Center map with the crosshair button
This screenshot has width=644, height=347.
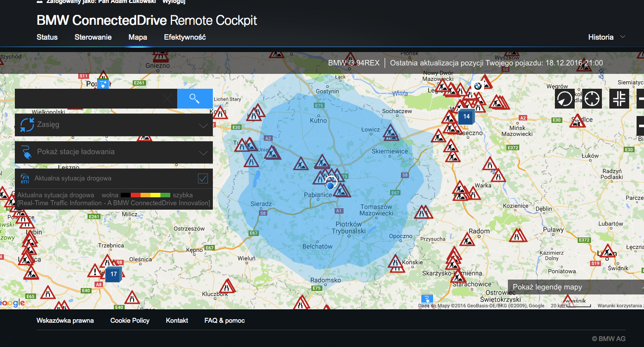click(x=592, y=99)
